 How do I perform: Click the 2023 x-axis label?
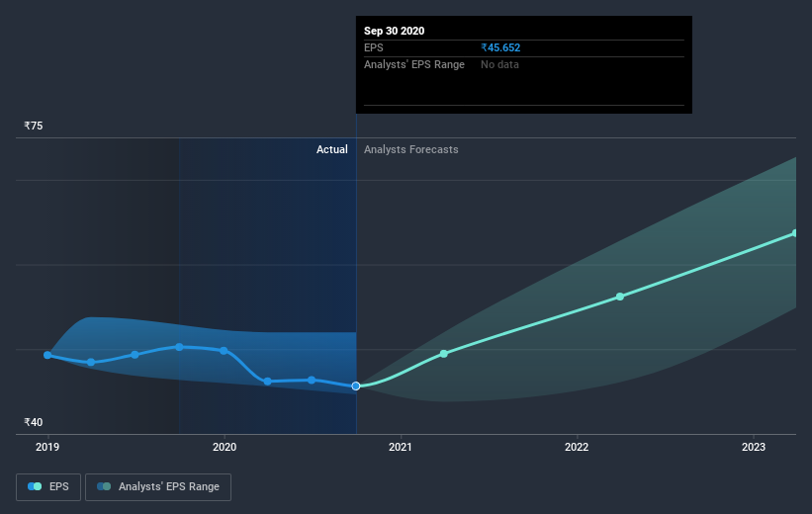pyautogui.click(x=753, y=447)
